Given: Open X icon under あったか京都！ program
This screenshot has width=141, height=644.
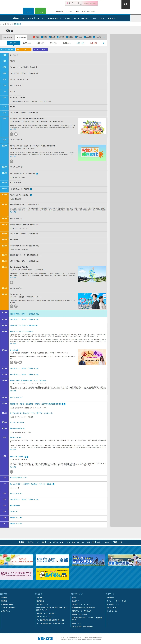Looking at the screenshot, I should point(16,362).
